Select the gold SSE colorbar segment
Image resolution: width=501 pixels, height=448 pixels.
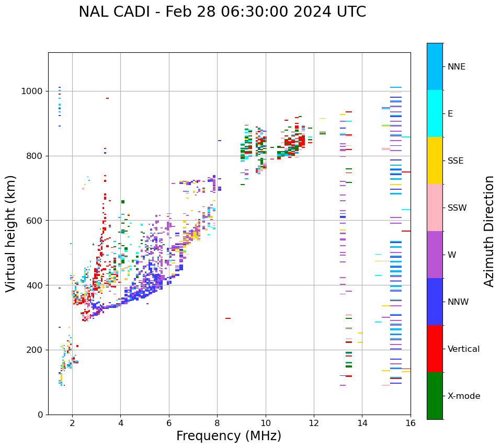pyautogui.click(x=435, y=160)
